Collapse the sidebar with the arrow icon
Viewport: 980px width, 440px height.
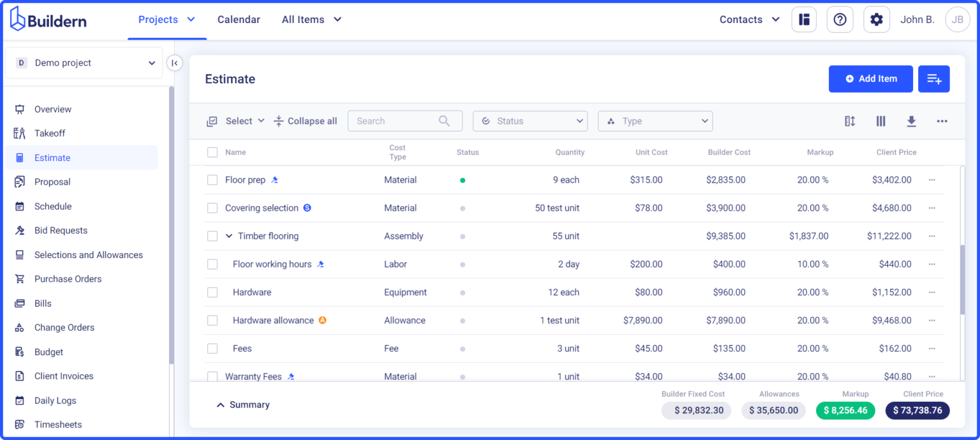click(174, 63)
